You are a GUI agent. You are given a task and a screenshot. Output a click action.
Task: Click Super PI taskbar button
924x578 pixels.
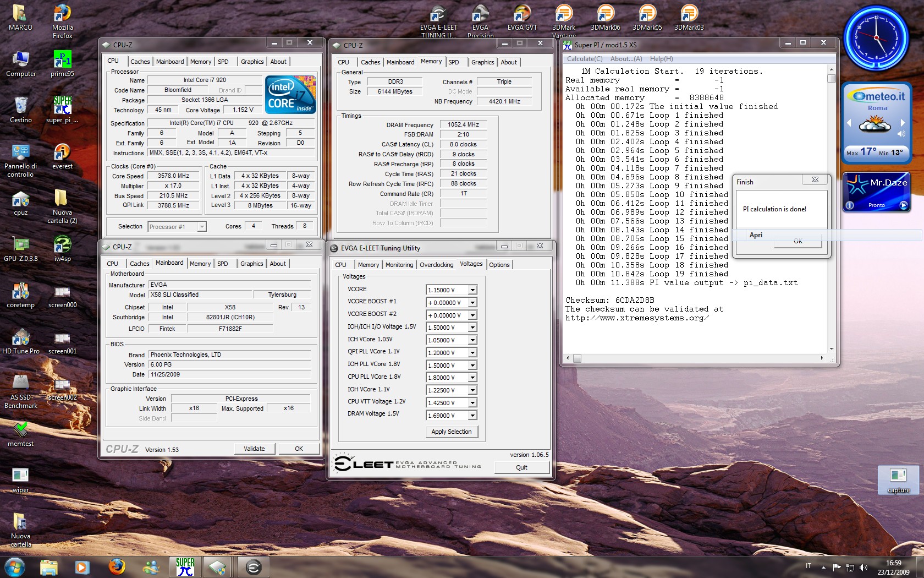click(x=185, y=566)
